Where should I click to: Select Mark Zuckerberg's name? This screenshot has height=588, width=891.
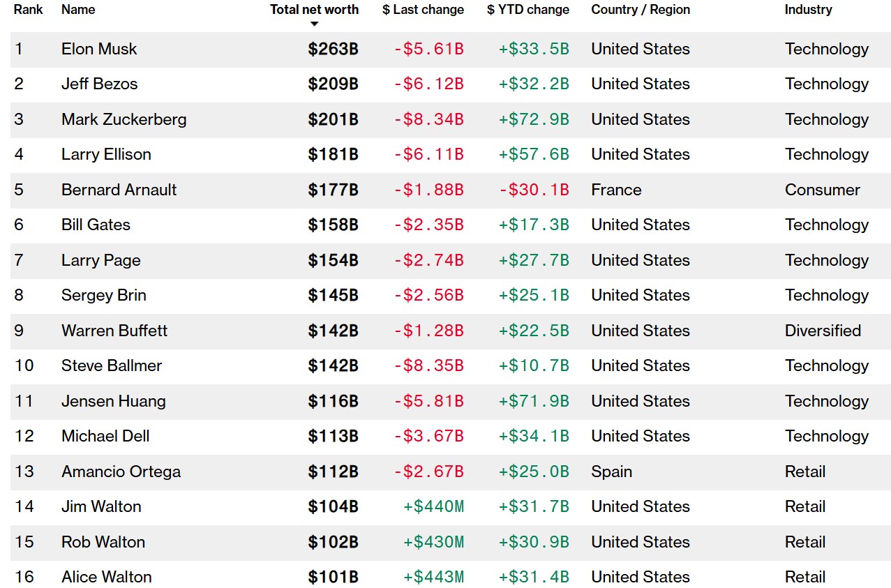(x=123, y=119)
